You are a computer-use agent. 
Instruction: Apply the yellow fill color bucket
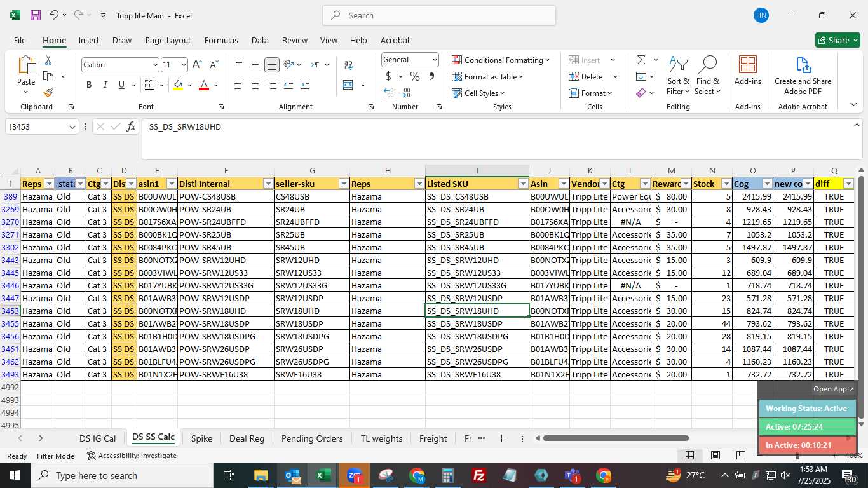178,85
